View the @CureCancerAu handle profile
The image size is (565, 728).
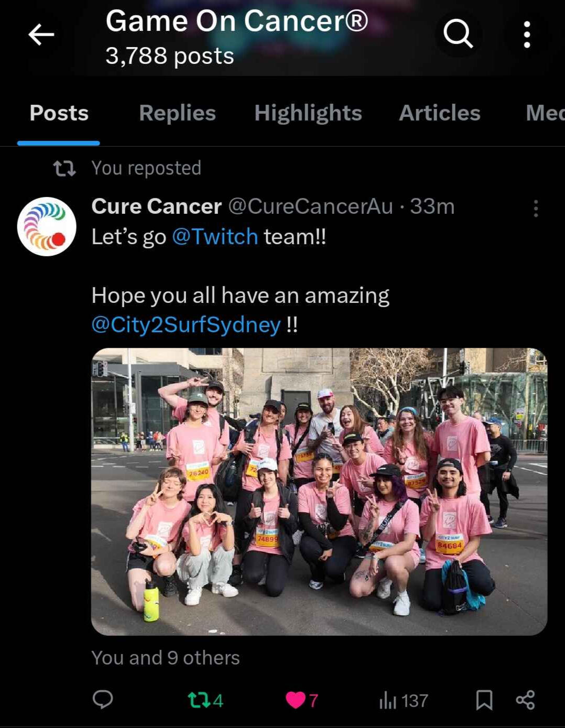(x=310, y=207)
